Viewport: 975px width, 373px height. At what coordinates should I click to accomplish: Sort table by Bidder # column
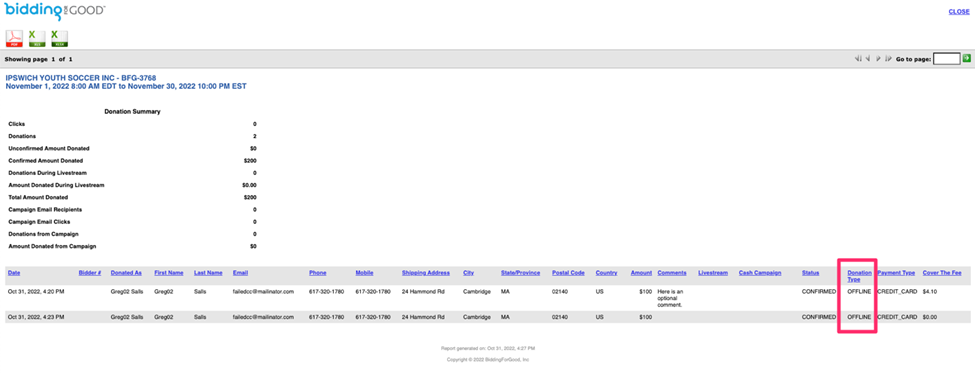coord(90,273)
